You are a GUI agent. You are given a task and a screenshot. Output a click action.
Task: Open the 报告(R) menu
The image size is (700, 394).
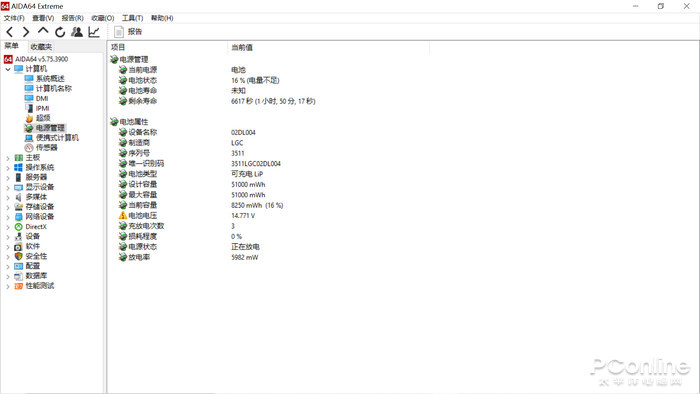point(72,18)
